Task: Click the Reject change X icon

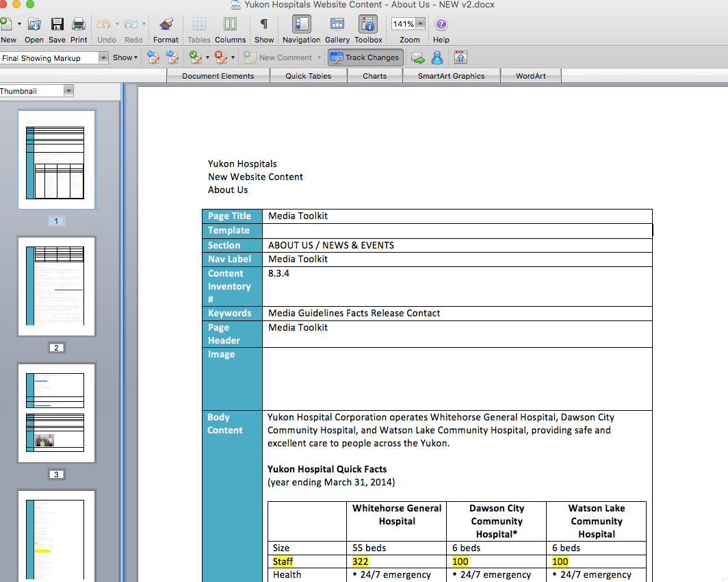Action: pos(221,58)
